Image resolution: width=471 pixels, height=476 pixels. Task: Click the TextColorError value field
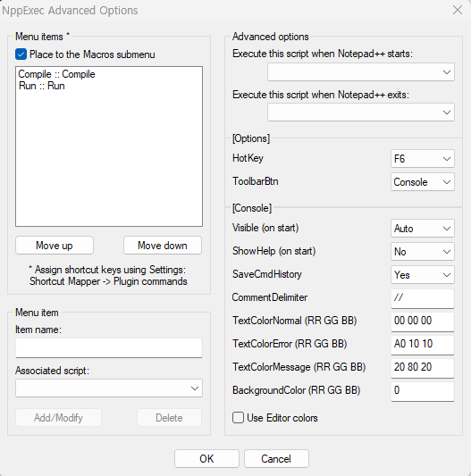423,345
